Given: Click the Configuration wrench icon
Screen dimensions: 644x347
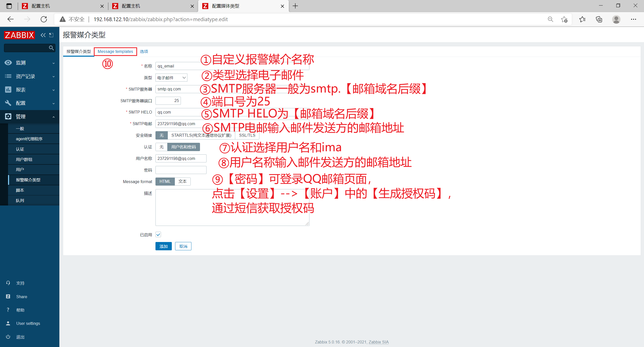Looking at the screenshot, I should pyautogui.click(x=8, y=103).
